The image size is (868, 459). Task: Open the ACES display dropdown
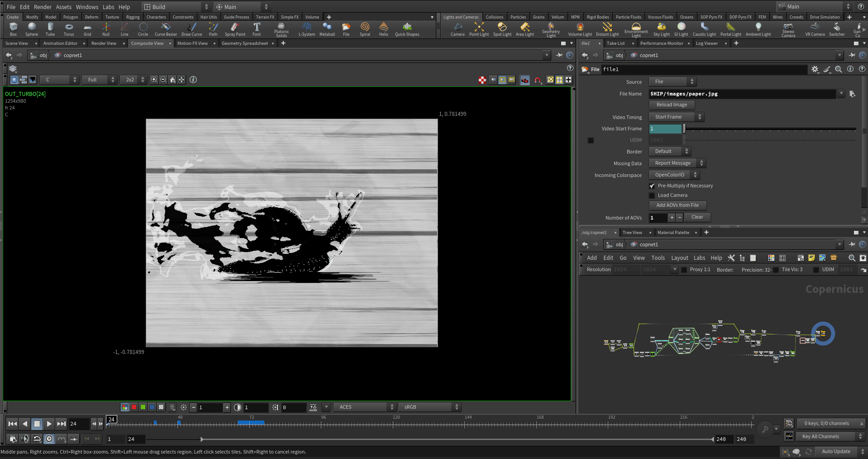pyautogui.click(x=365, y=407)
